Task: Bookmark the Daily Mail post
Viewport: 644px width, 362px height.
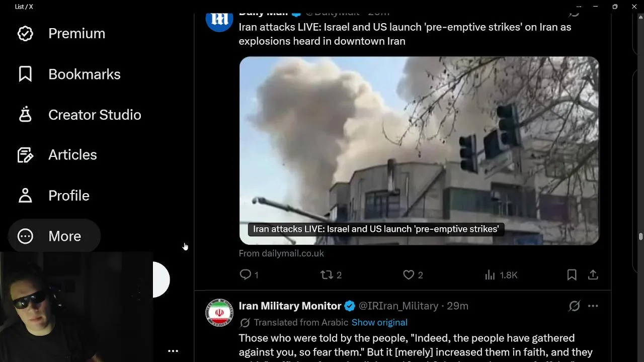Action: (x=572, y=275)
